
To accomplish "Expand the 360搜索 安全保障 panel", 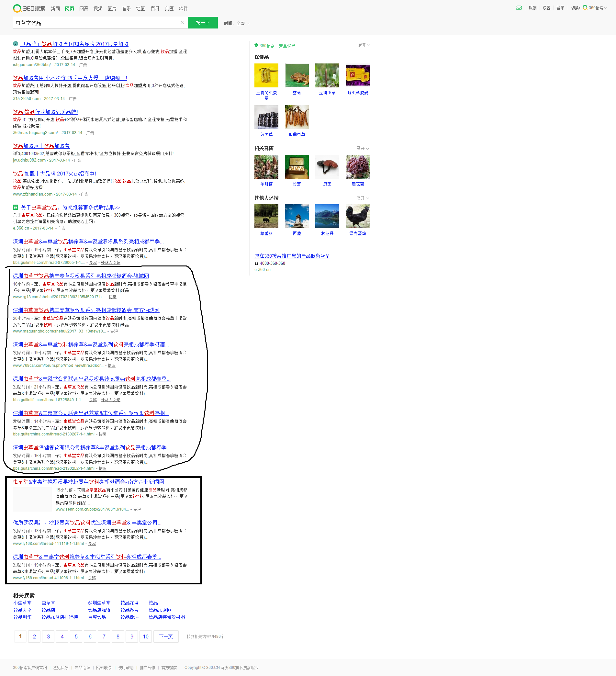I will tap(364, 45).
